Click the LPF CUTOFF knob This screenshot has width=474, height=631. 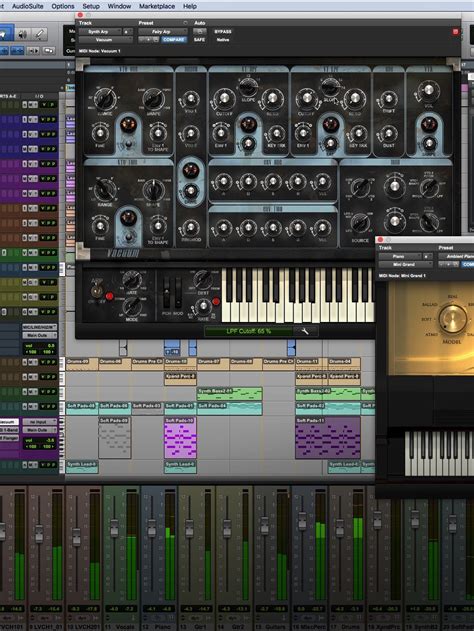coord(306,98)
